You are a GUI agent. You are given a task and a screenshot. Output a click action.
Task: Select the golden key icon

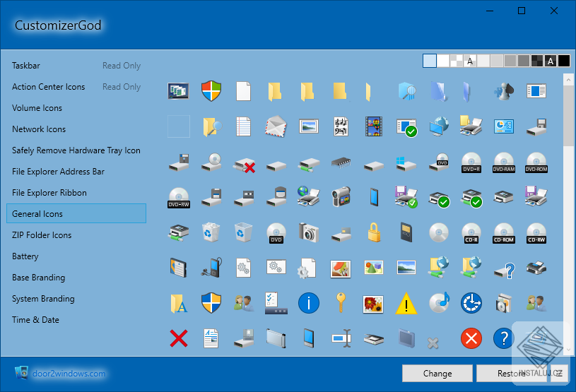point(341,302)
